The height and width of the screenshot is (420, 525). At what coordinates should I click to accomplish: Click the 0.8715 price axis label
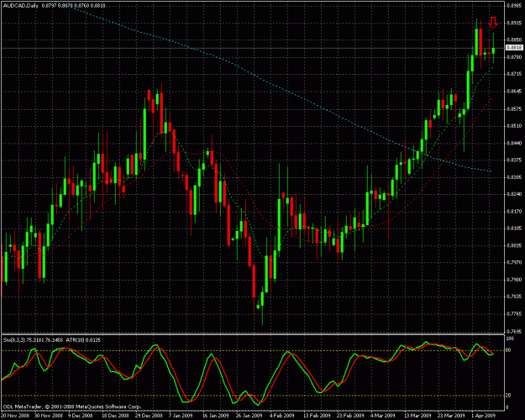[x=515, y=74]
